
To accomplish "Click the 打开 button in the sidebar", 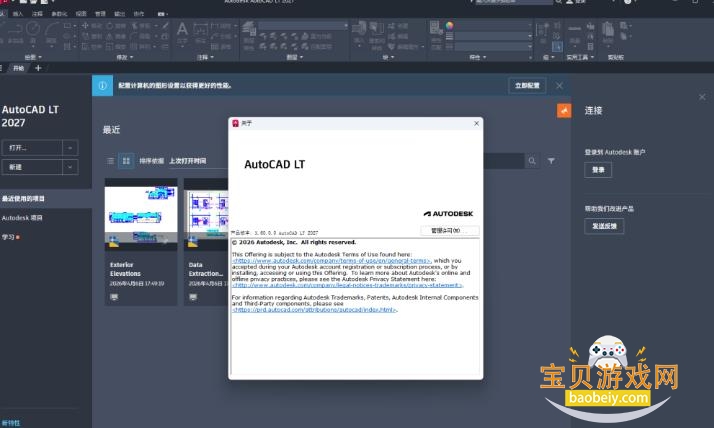I will coord(32,148).
